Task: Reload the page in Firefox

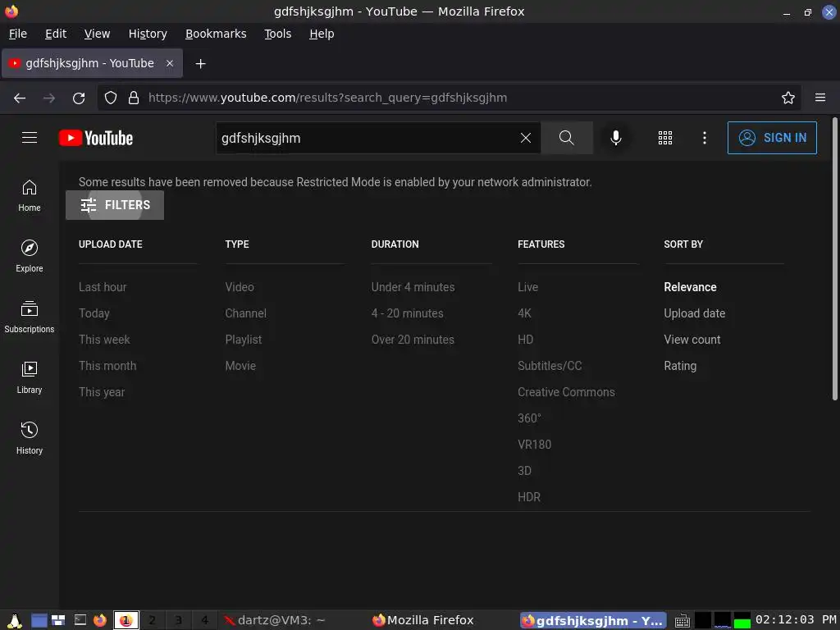Action: click(x=79, y=98)
